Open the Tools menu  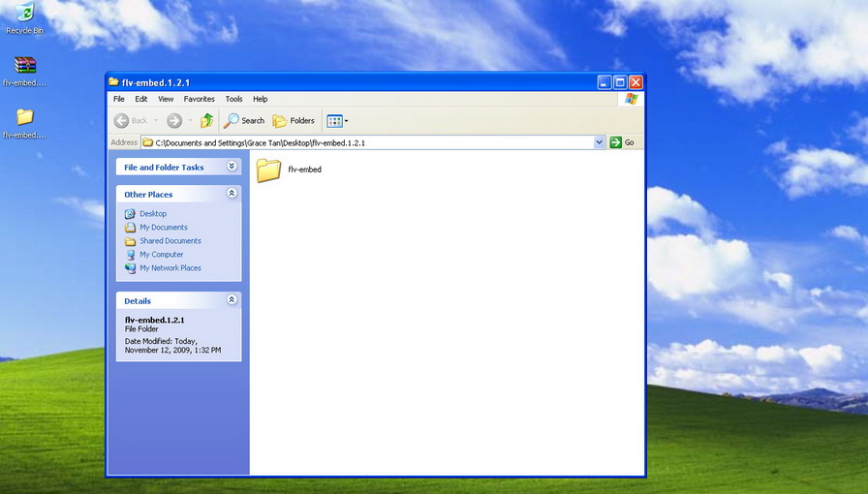(x=233, y=99)
